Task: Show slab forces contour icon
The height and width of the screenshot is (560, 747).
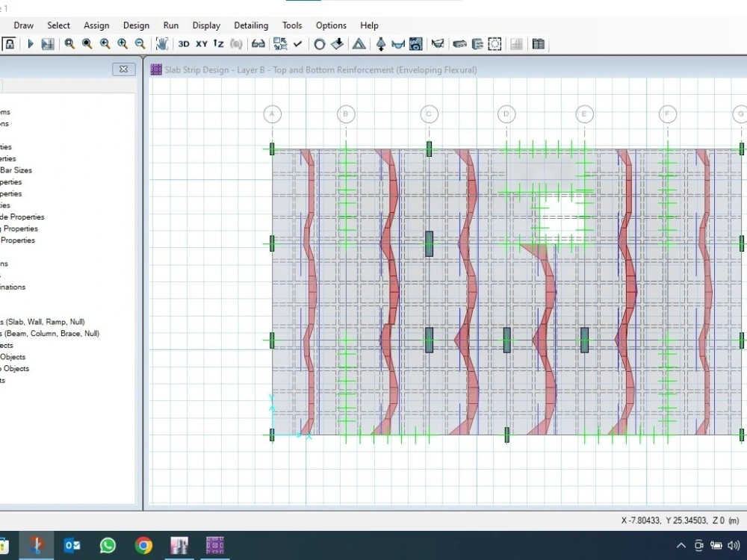Action: (x=416, y=44)
